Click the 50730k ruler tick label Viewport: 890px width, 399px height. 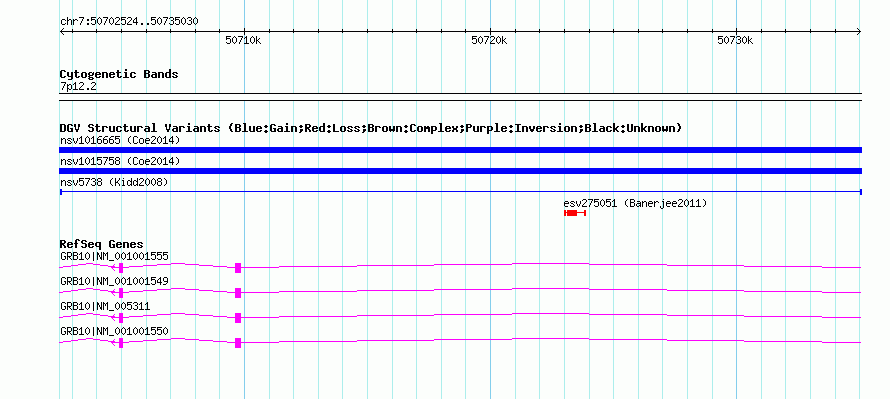tap(735, 40)
